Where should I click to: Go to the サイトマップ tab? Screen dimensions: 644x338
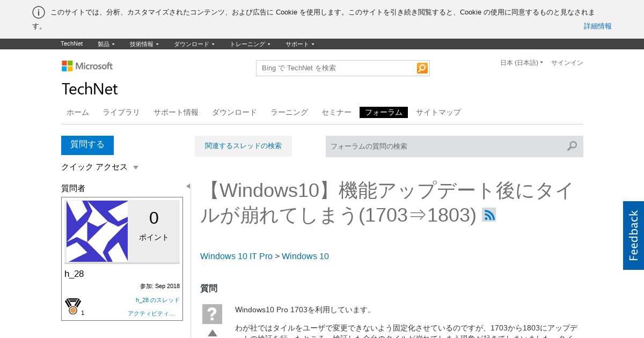(x=438, y=112)
